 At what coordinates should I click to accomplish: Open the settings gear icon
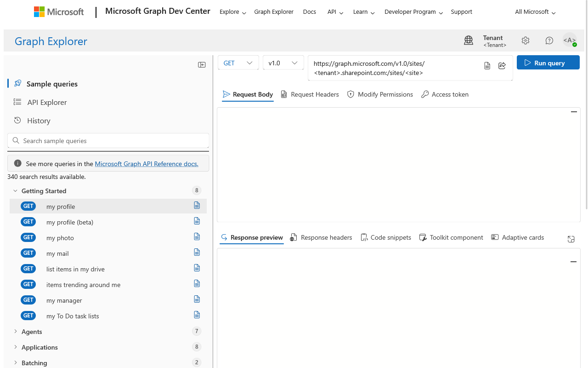(x=526, y=40)
